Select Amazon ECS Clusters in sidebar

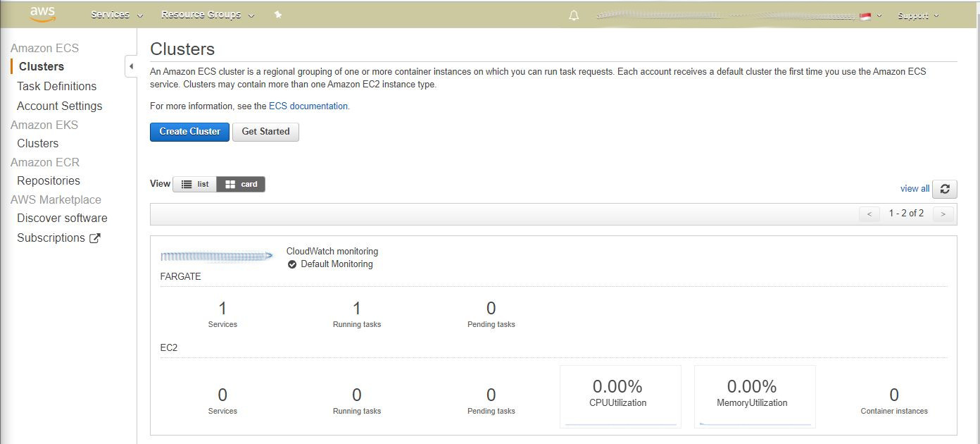click(42, 66)
